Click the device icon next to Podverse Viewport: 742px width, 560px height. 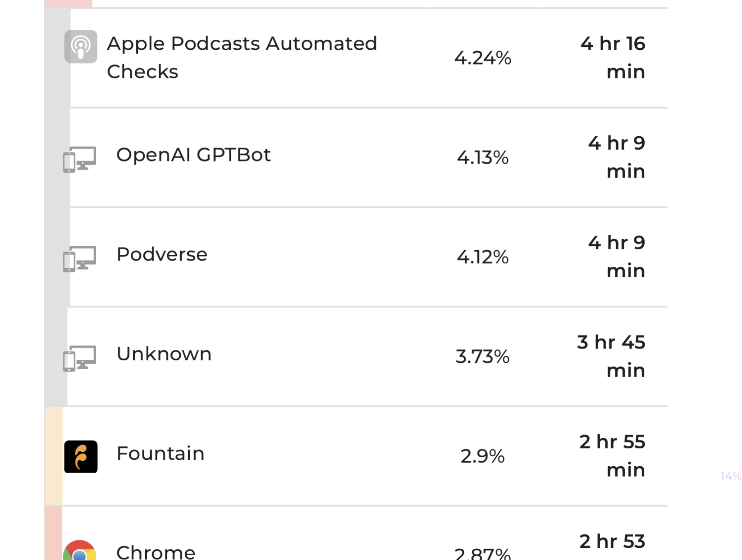(x=79, y=259)
